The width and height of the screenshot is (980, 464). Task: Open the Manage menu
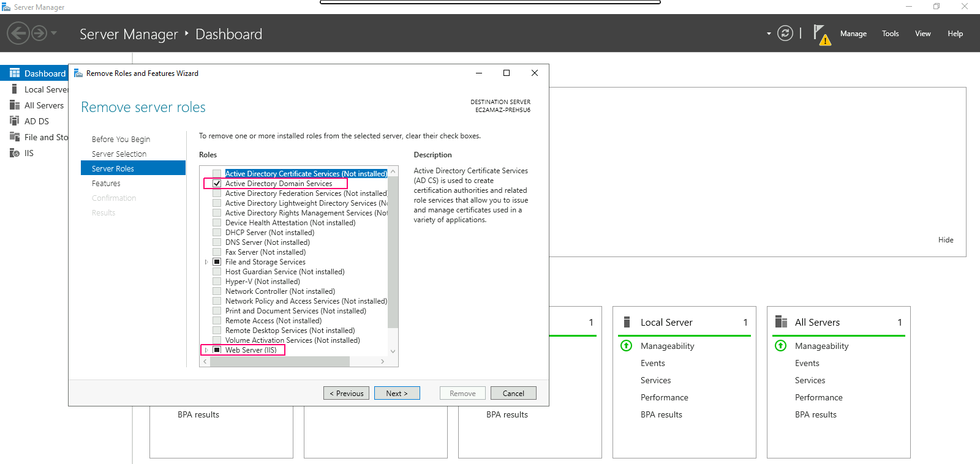pos(853,34)
